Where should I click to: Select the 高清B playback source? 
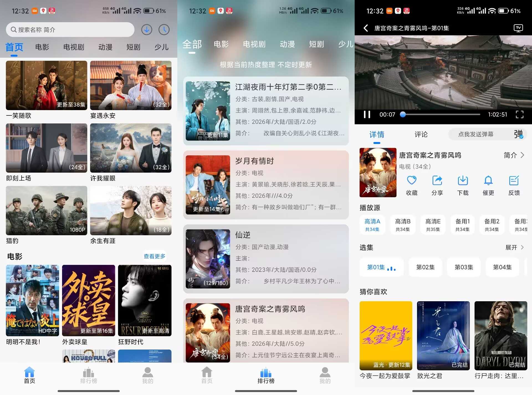(403, 225)
